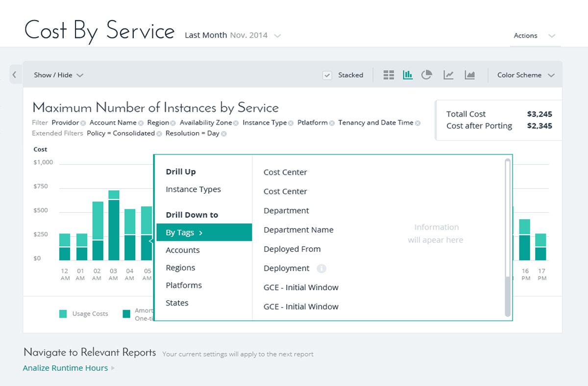Click Instance Types under Drill Up
588x386 pixels.
click(x=193, y=189)
